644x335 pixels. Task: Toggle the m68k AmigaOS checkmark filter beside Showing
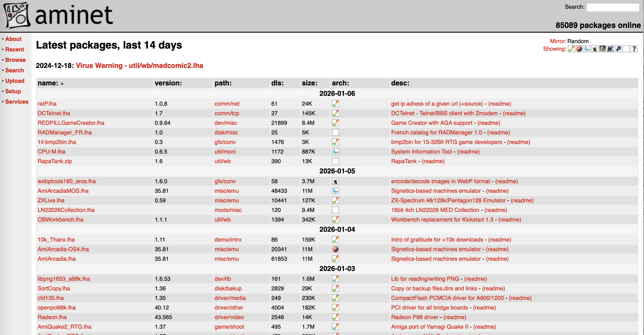click(x=571, y=49)
